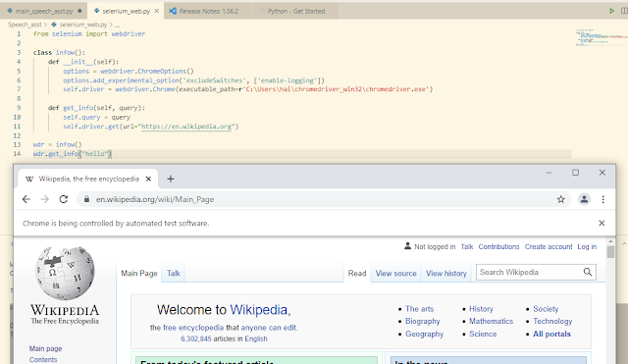Image resolution: width=628 pixels, height=364 pixels.
Task: Select the Read view tab
Action: pyautogui.click(x=357, y=273)
